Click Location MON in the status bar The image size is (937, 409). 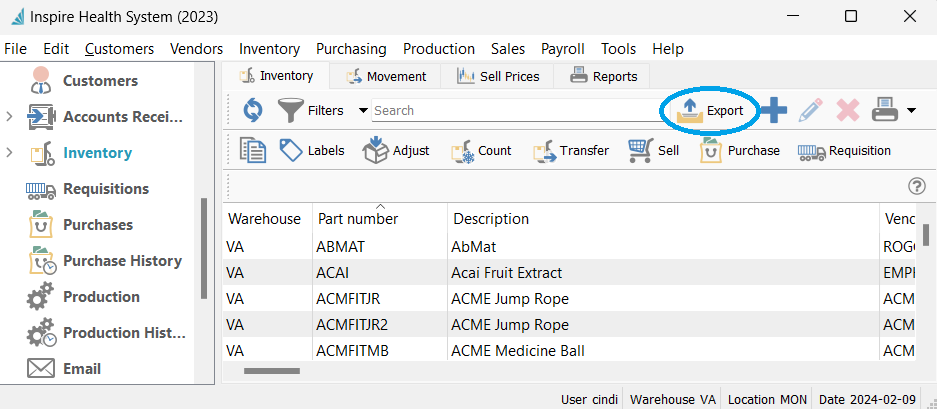coord(767,399)
